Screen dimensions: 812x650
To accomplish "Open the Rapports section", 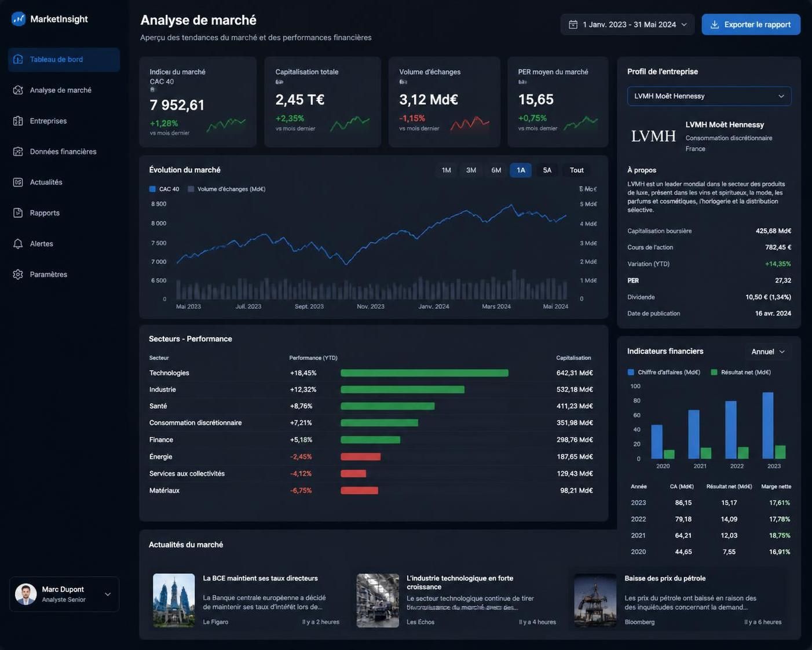I will [x=64, y=213].
